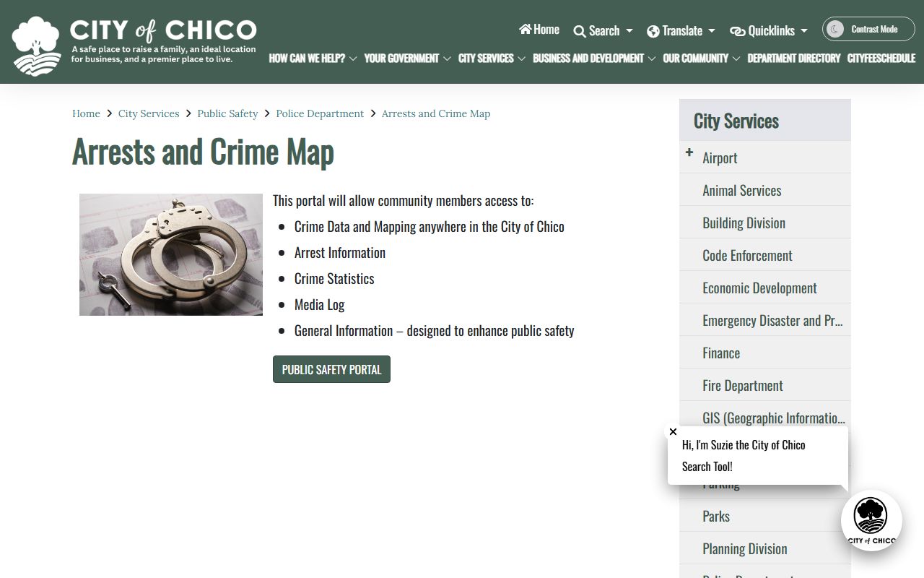Go to Public Safety breadcrumb
Image resolution: width=924 pixels, height=578 pixels.
pos(227,113)
